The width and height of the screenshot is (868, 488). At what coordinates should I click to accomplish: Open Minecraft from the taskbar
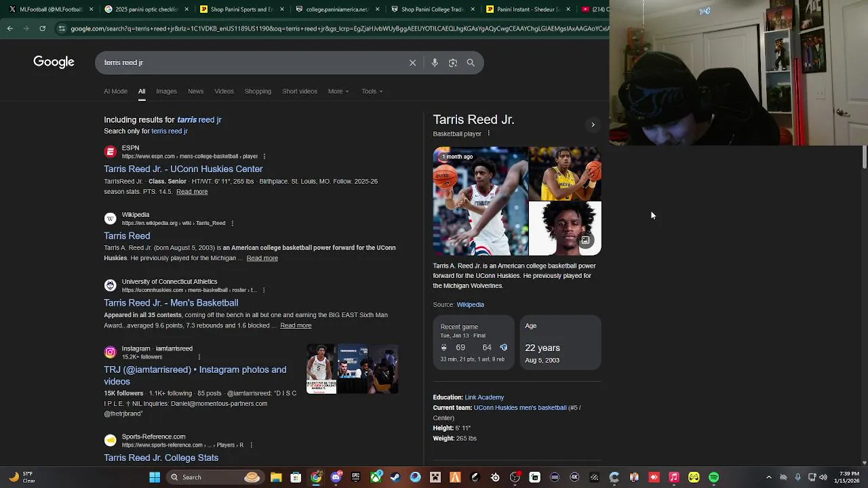coord(435,477)
